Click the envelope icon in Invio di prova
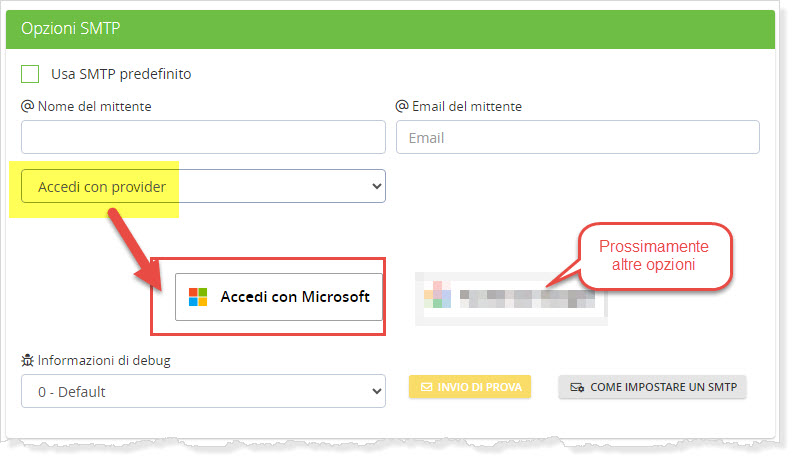This screenshot has height=462, width=795. (426, 387)
